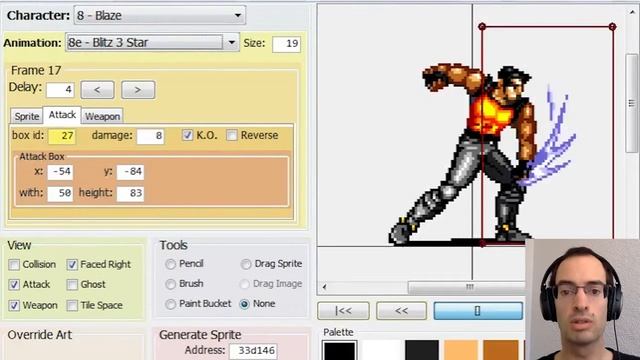Click the vertical scrollbar up arrow
This screenshot has height=360, width=640.
tap(632, 13)
